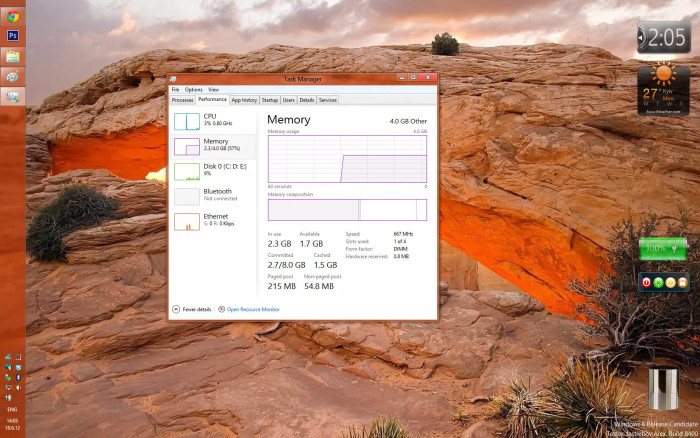
Task: Open the Details tab
Action: click(x=307, y=100)
